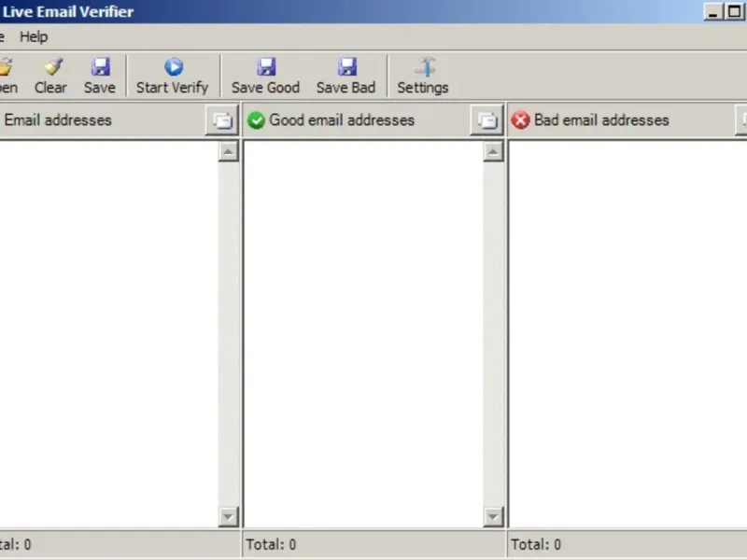The image size is (747, 560).
Task: Click inside the Good email addresses list
Action: [x=363, y=334]
